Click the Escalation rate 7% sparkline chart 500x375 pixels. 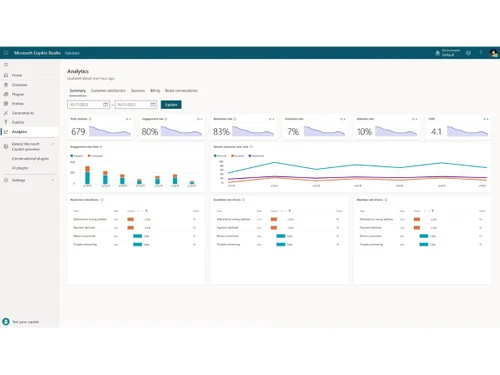pos(325,131)
